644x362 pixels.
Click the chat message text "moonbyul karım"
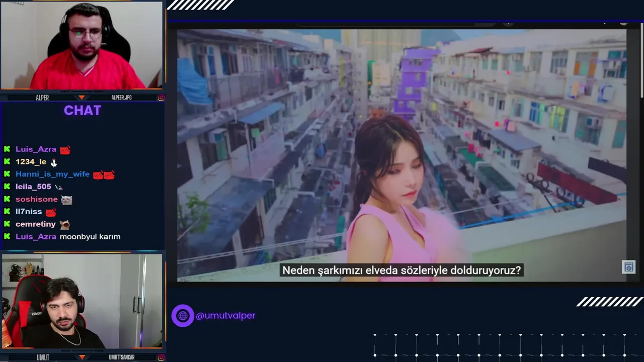coord(90,237)
